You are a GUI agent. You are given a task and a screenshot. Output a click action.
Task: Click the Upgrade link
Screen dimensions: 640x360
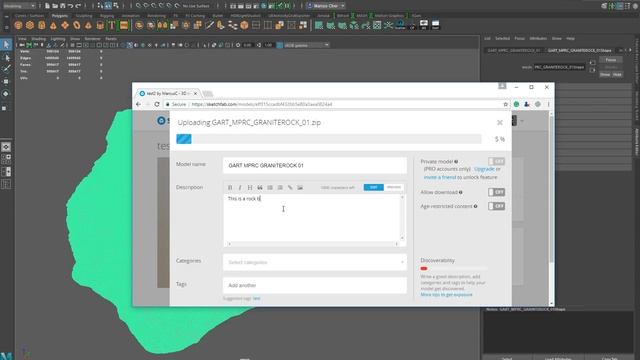tap(484, 169)
